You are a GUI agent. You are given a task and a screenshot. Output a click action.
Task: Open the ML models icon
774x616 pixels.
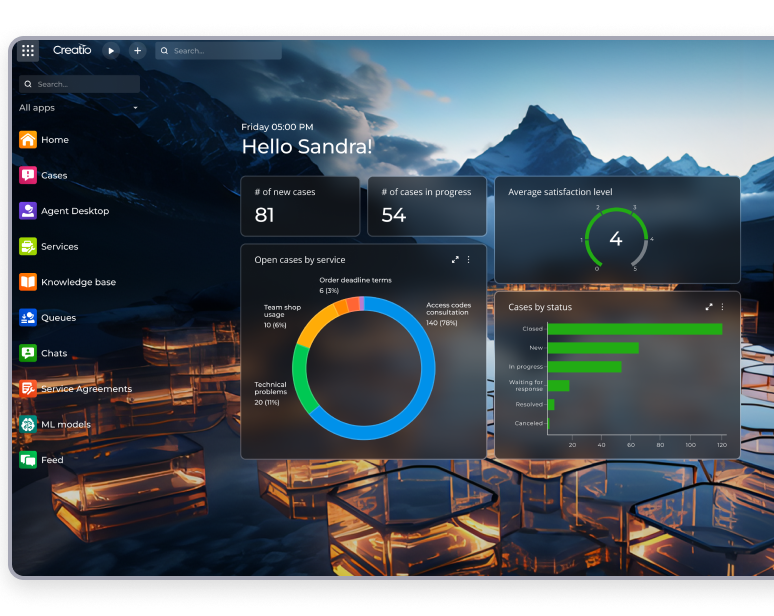(28, 424)
